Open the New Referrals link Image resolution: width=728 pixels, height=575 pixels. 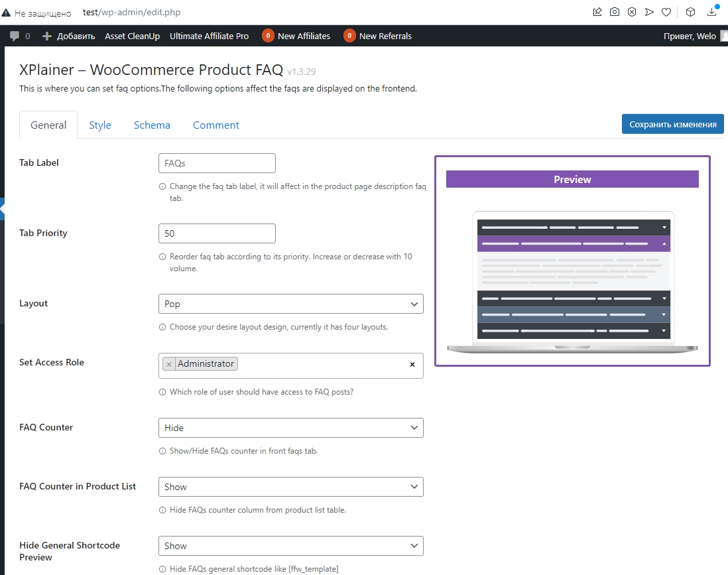click(x=385, y=36)
